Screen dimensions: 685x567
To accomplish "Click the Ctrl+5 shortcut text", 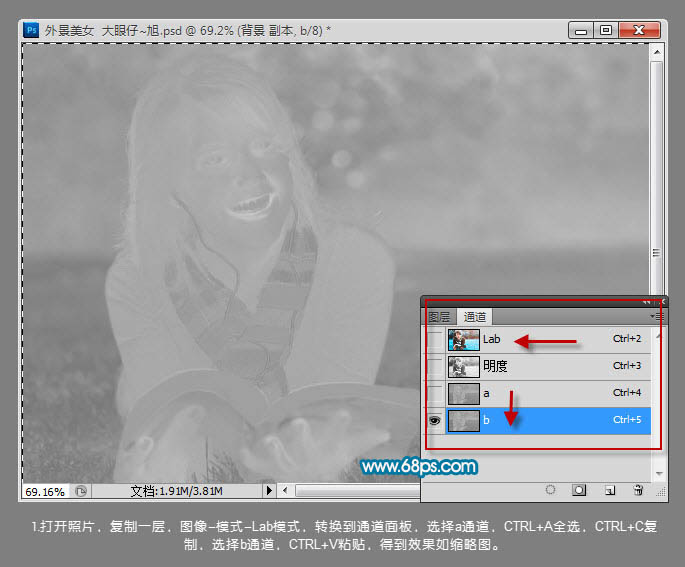I will [627, 420].
